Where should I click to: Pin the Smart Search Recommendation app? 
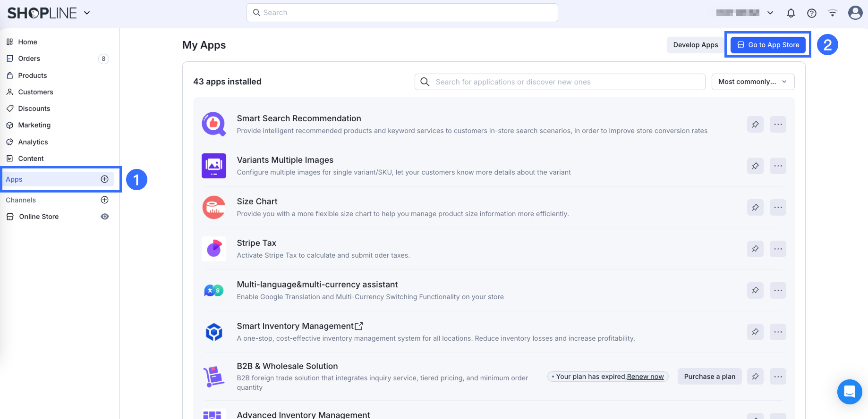point(755,125)
